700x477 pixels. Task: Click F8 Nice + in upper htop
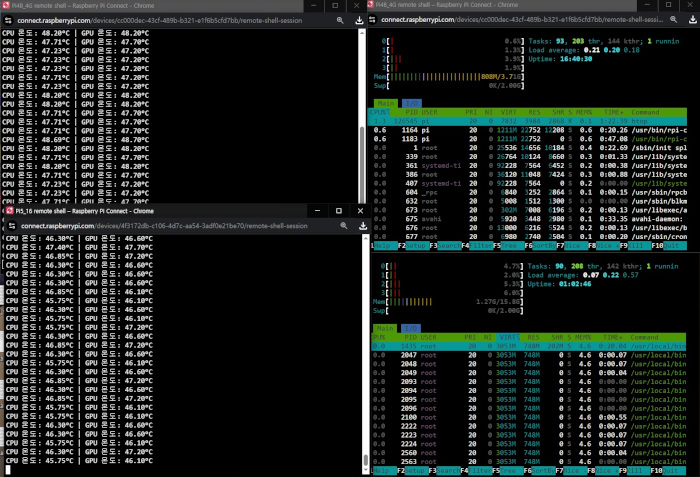(x=604, y=246)
